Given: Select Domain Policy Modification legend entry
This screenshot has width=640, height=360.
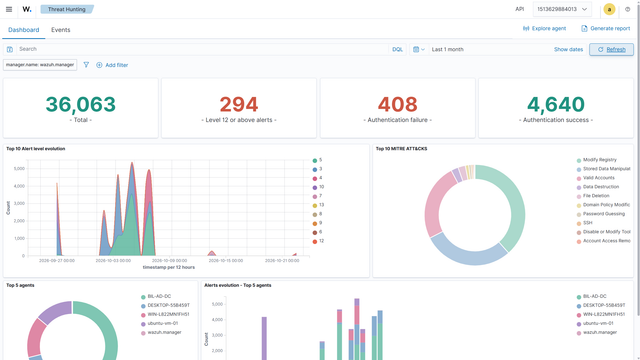Looking at the screenshot, I should [x=604, y=205].
